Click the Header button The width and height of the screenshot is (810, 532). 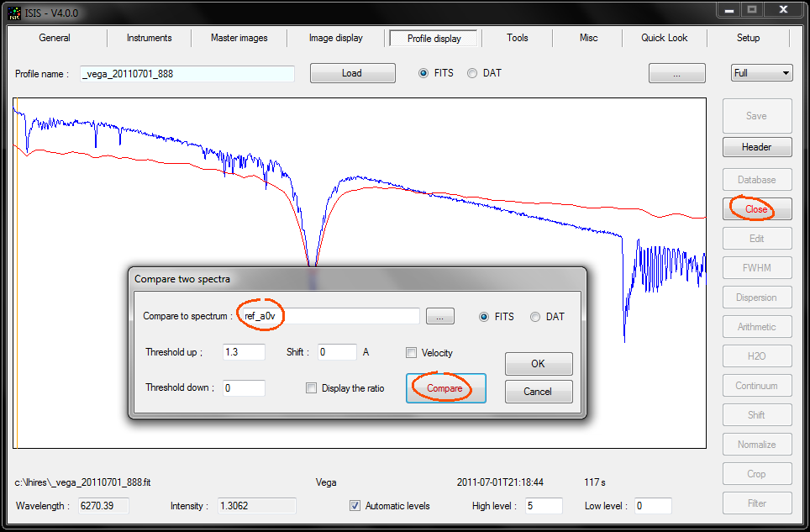756,147
